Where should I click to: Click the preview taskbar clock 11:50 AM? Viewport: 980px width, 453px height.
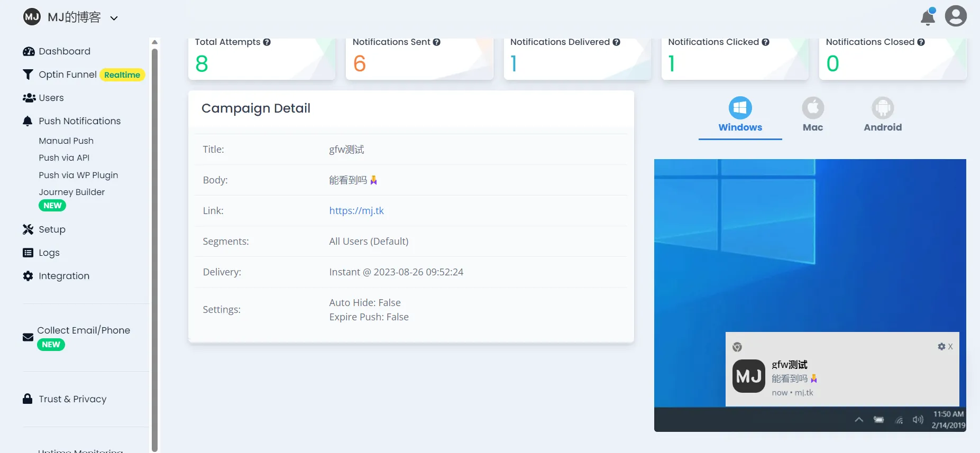(x=948, y=414)
